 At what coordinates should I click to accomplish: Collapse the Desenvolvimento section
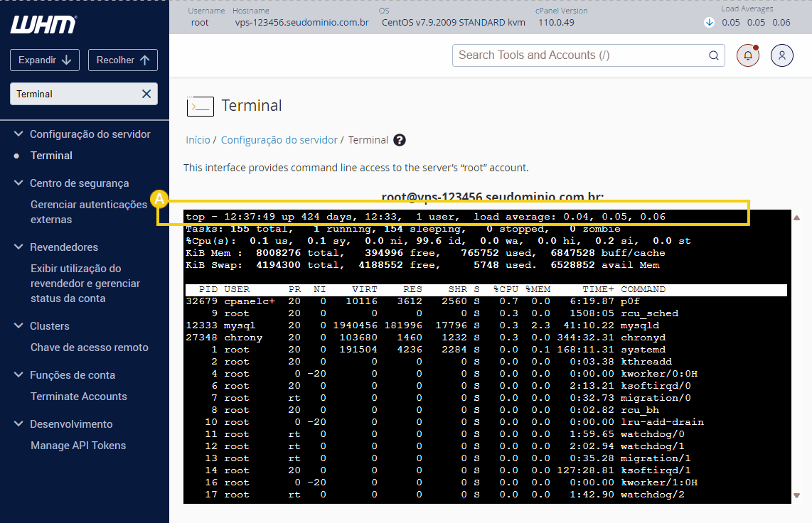coord(17,424)
